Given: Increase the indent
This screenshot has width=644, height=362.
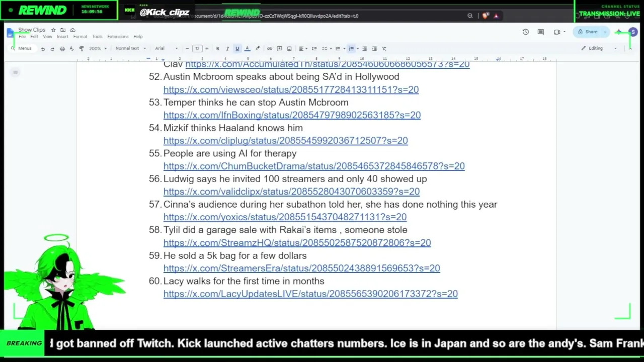Looking at the screenshot, I should point(374,49).
